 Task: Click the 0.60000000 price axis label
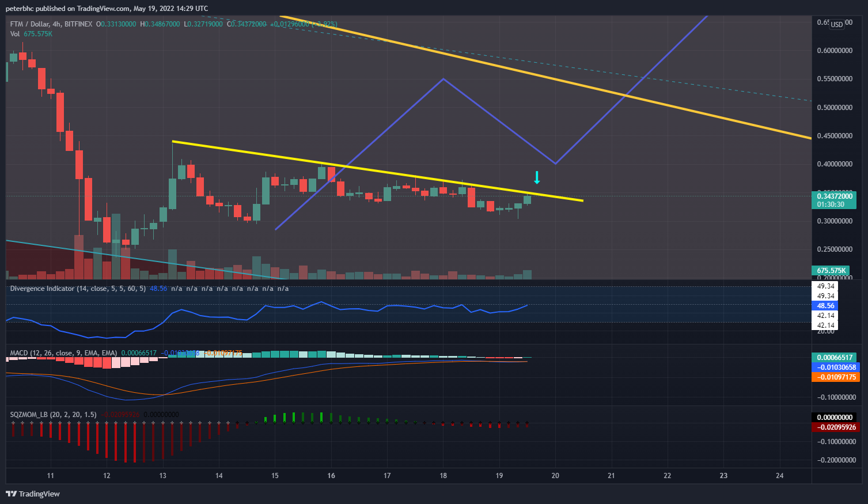(x=835, y=51)
